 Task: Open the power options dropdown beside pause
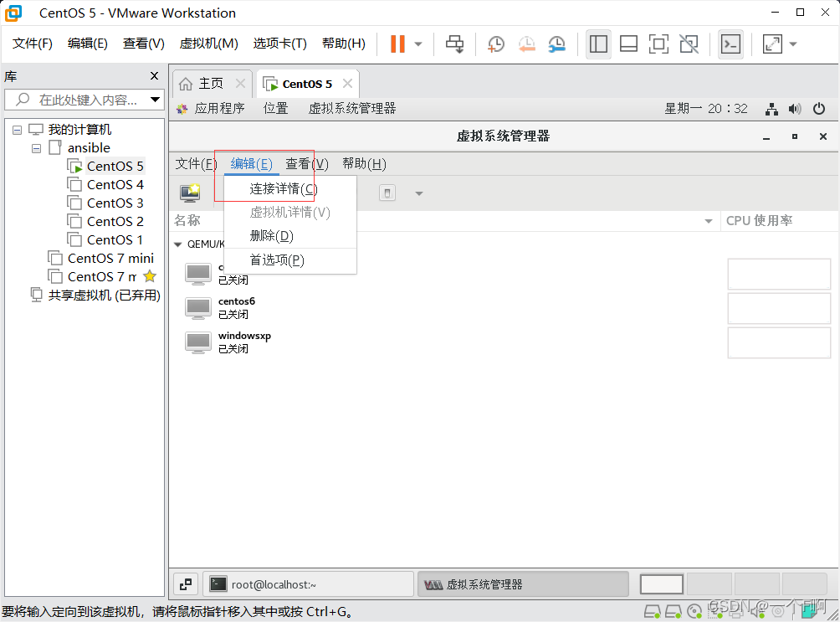(418, 44)
